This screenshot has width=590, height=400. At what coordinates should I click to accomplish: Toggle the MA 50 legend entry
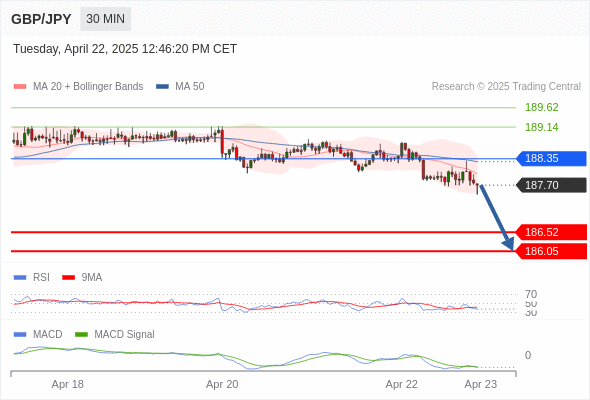click(180, 87)
